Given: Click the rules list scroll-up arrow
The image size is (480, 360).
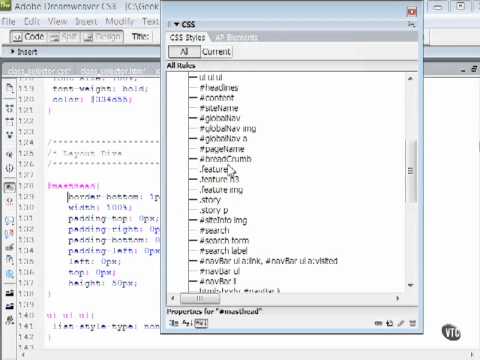Looking at the screenshot, I should [411, 78].
